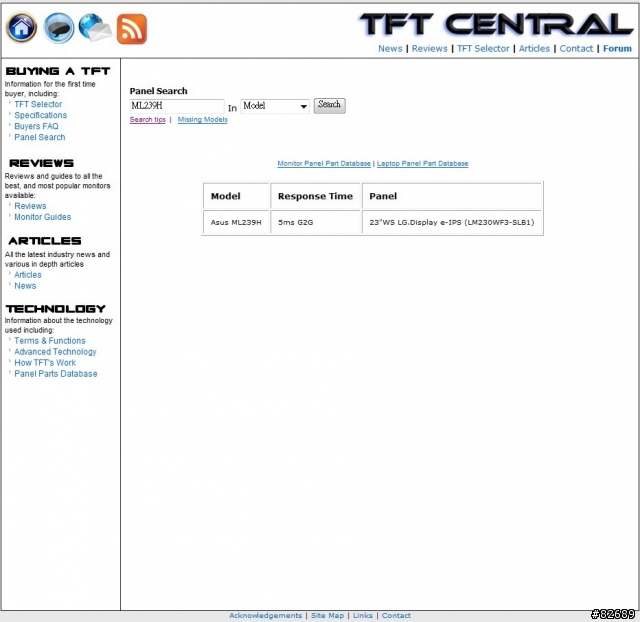Open Specifications in the sidebar
This screenshot has width=640, height=622.
(x=40, y=115)
